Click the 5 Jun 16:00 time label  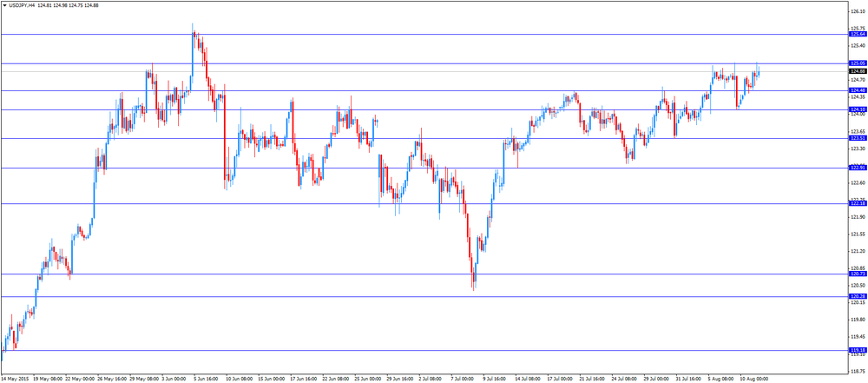206,380
